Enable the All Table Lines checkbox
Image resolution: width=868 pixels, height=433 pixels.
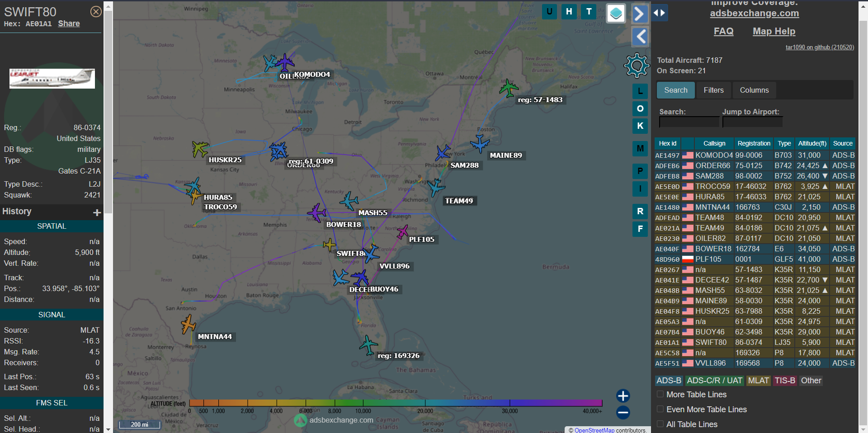[660, 424]
